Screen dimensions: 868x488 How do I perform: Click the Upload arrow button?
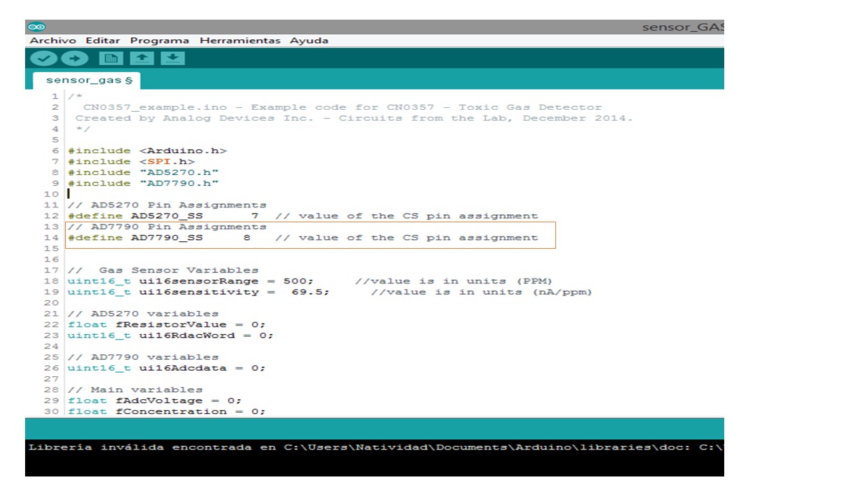pyautogui.click(x=75, y=58)
